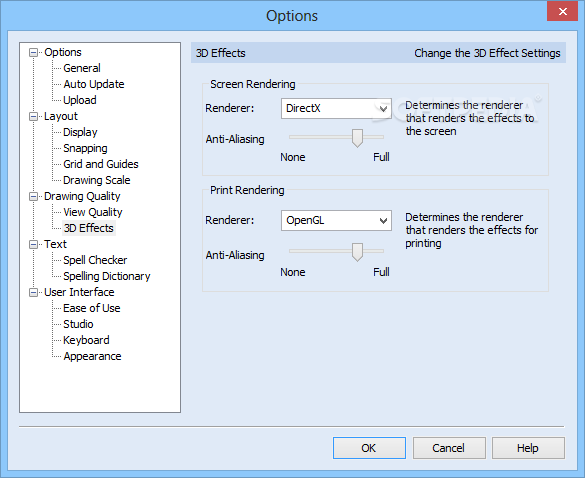Open Drawing Scale settings
Viewport: 585px width, 478px height.
(97, 180)
